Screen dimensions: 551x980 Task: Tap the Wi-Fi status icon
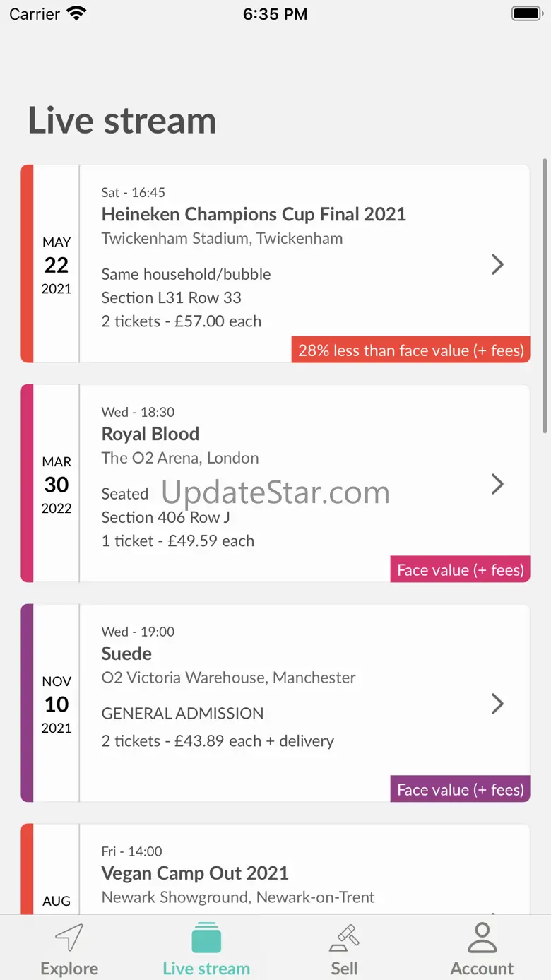click(x=76, y=13)
